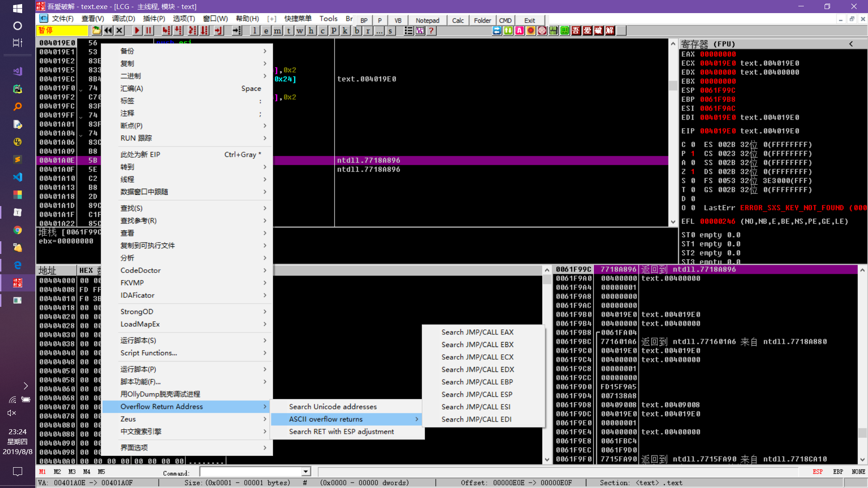Open the Handles window with the 'h' button
The width and height of the screenshot is (868, 488).
[311, 30]
